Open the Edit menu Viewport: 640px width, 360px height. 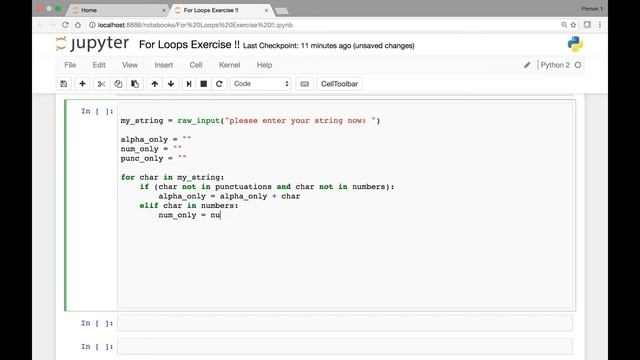coord(99,65)
